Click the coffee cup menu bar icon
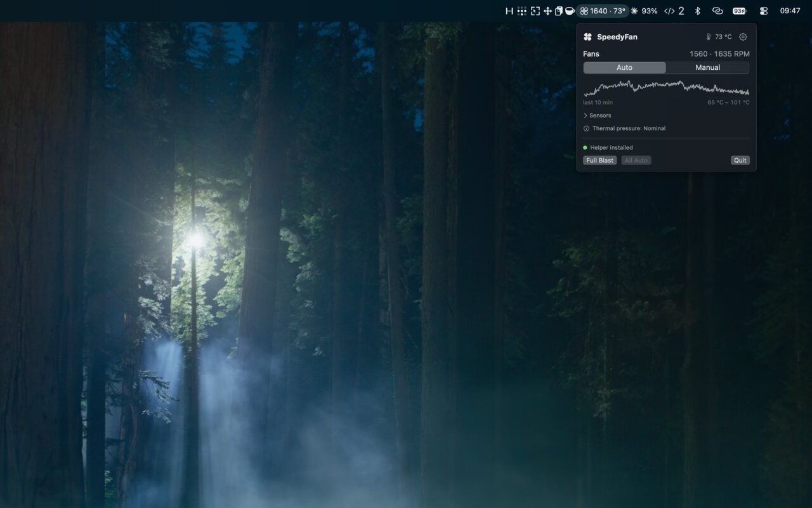The height and width of the screenshot is (508, 812). [x=570, y=11]
